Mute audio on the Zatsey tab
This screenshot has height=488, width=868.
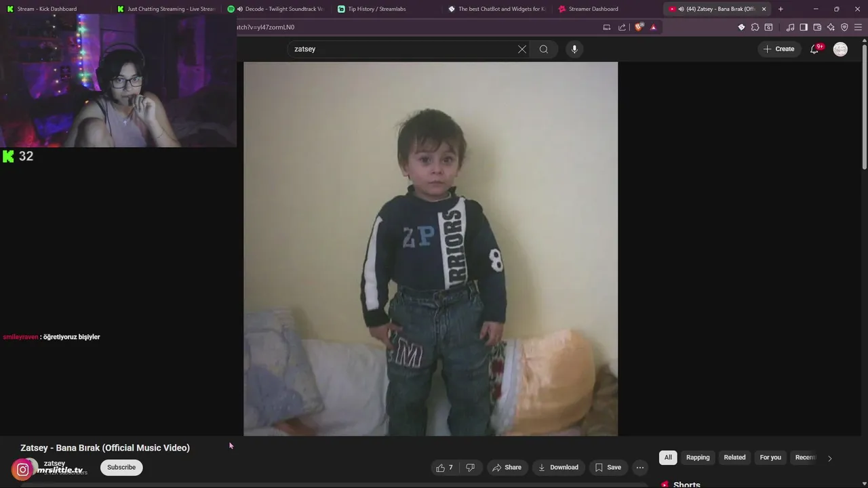[681, 9]
